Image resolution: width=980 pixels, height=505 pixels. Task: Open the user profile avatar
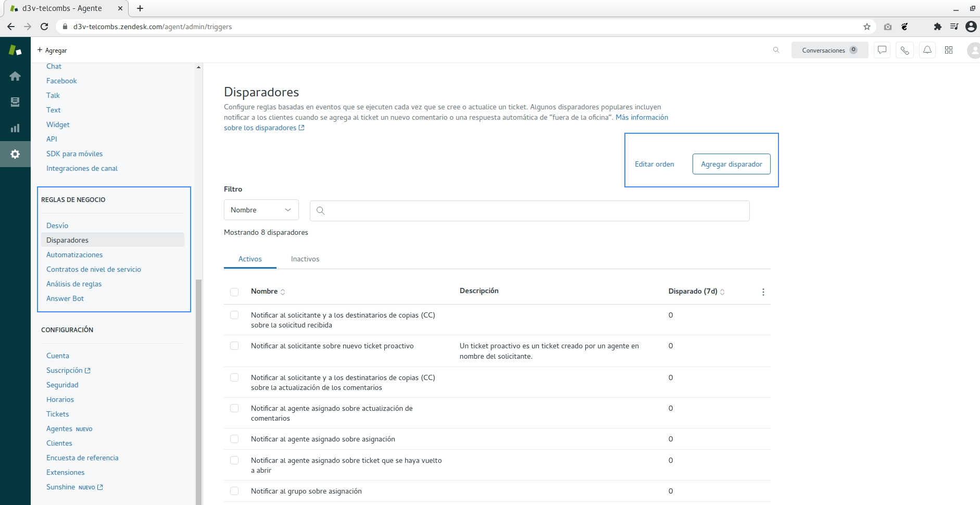point(973,51)
